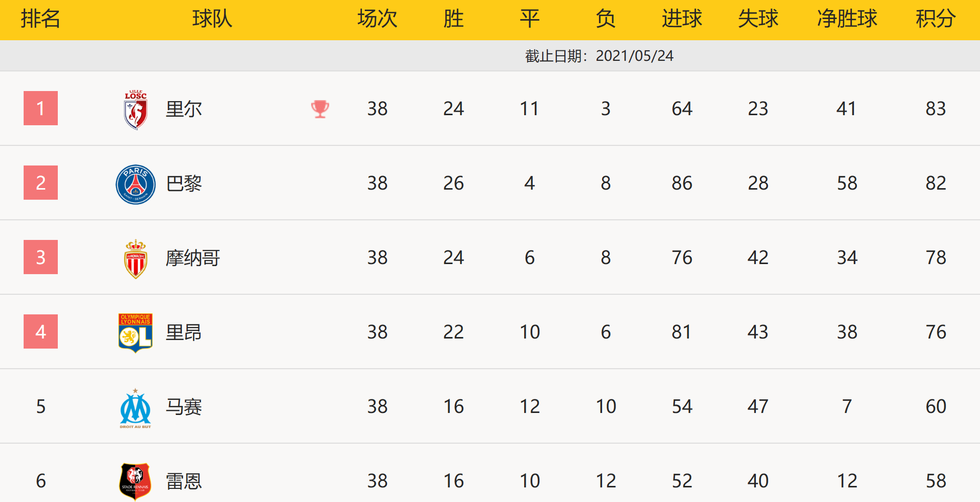Viewport: 980px width, 502px height.
Task: Sort by the 积分 column header
Action: pos(935,19)
